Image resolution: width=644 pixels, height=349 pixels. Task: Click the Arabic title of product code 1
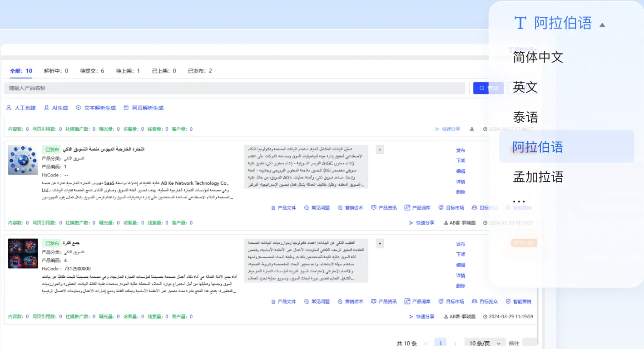[x=104, y=149]
